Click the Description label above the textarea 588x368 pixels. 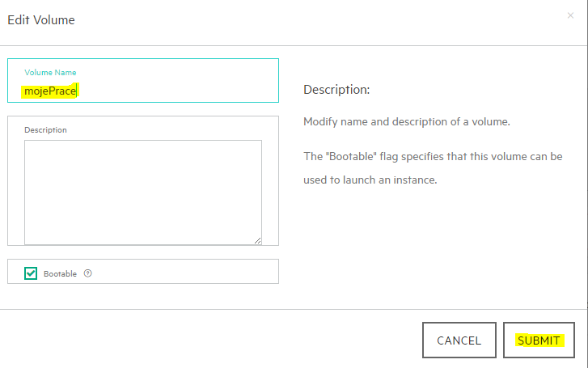pos(45,129)
